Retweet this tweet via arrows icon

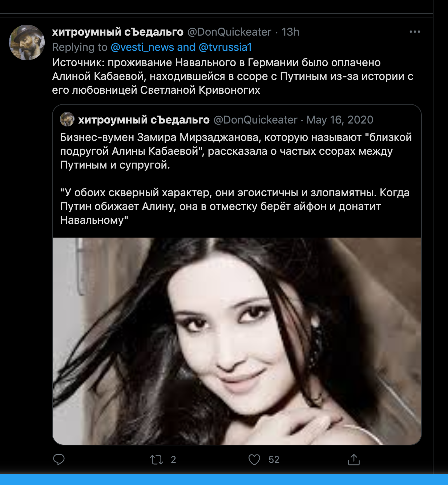pos(157,460)
